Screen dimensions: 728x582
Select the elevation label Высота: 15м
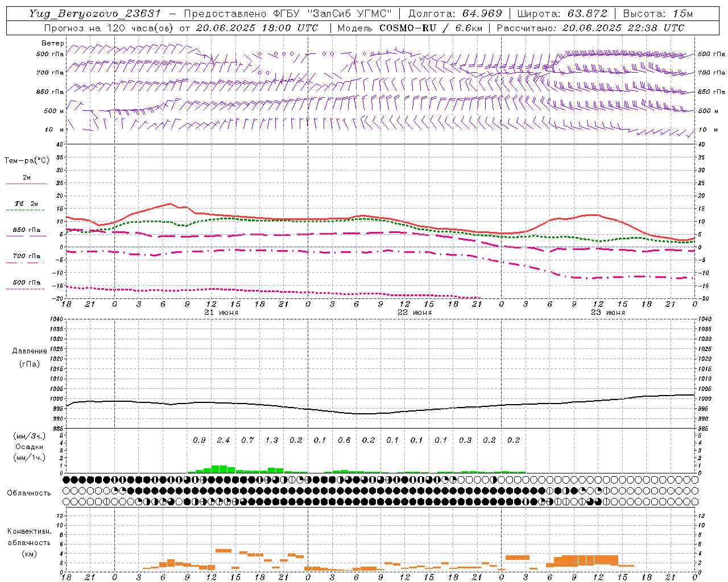click(658, 14)
